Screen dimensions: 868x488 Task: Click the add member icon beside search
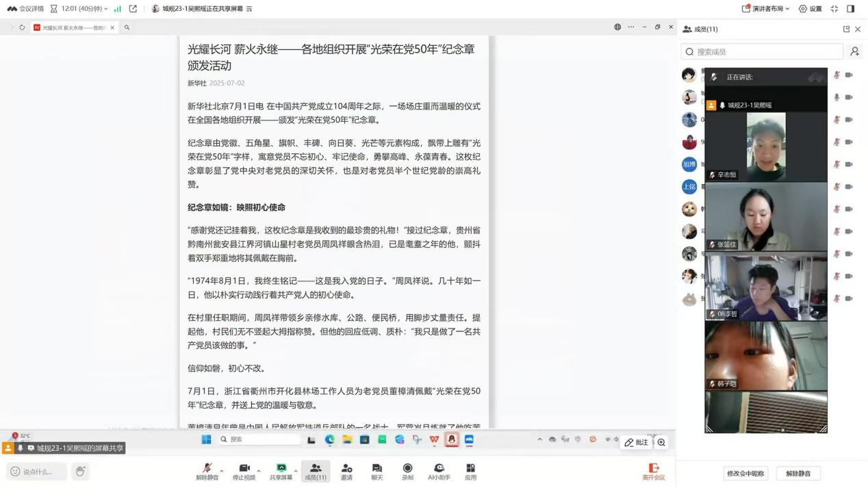(854, 52)
